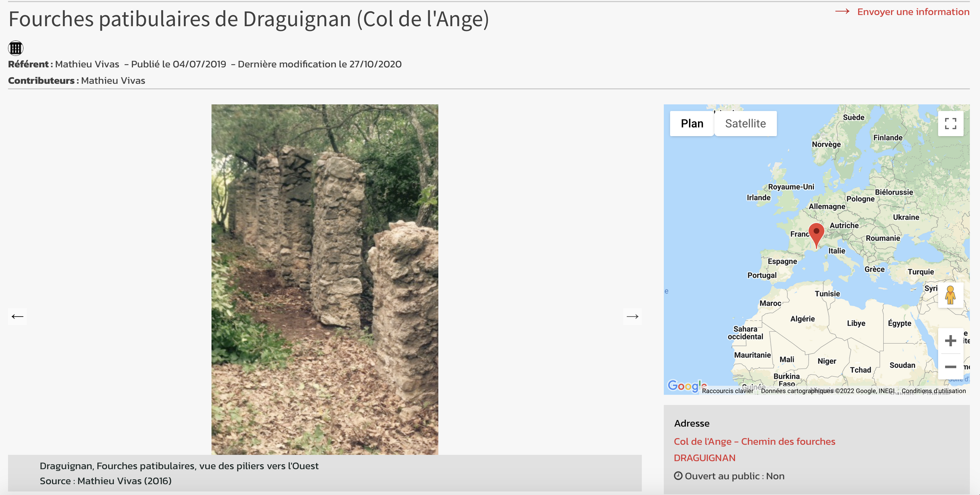980x495 pixels.
Task: Click the clock icon beside Ouvert au public
Action: tap(678, 476)
